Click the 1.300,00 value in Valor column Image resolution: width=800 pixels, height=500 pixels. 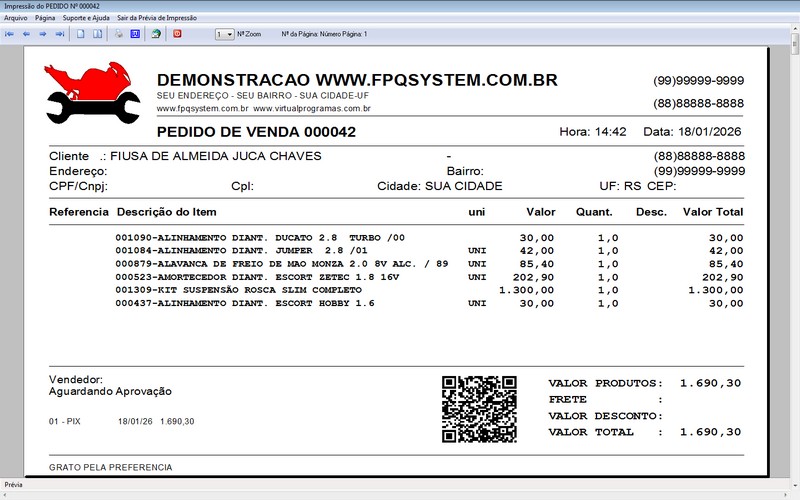coord(527,290)
